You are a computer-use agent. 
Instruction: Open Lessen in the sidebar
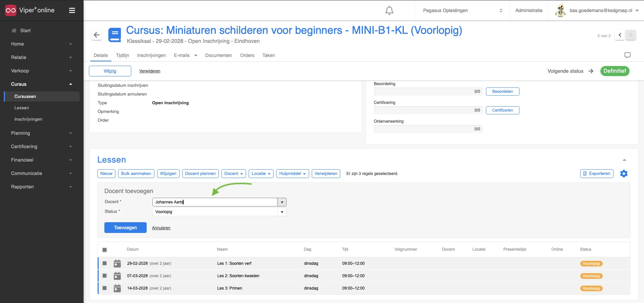click(21, 108)
